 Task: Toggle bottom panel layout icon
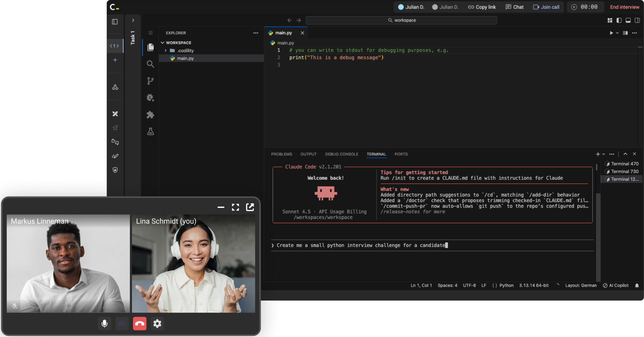(628, 20)
